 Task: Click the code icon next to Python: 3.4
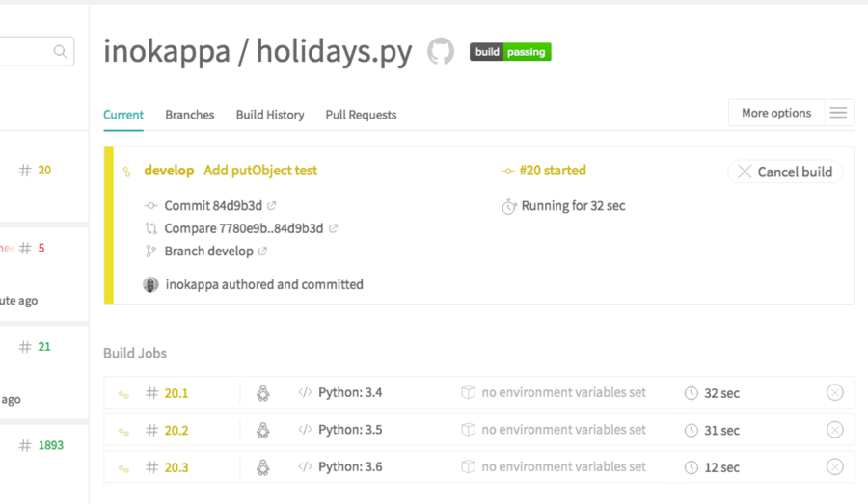tap(305, 392)
